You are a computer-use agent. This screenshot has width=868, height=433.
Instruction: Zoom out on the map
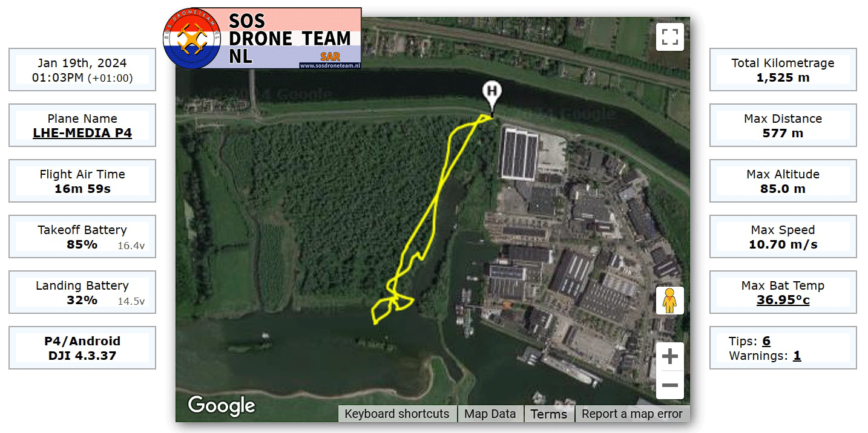[669, 385]
